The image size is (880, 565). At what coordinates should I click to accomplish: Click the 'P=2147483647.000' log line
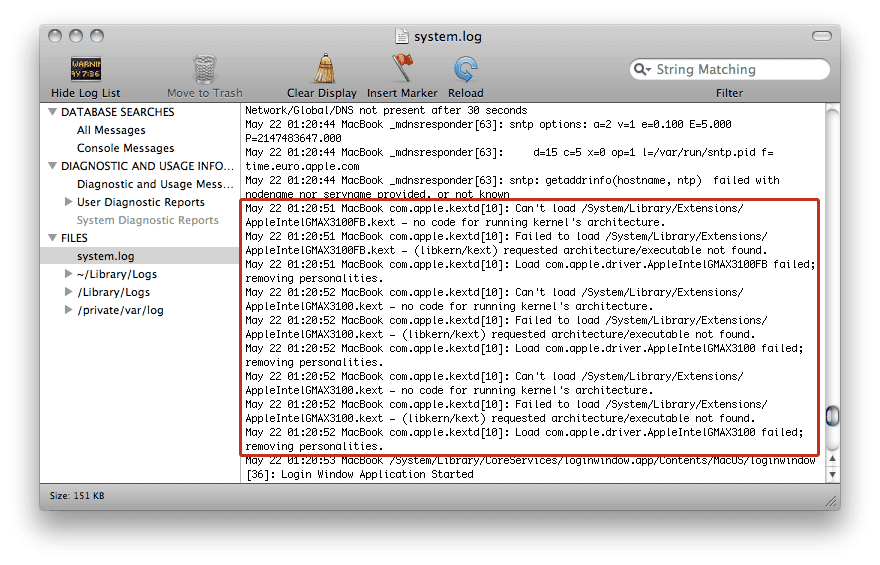click(x=294, y=138)
